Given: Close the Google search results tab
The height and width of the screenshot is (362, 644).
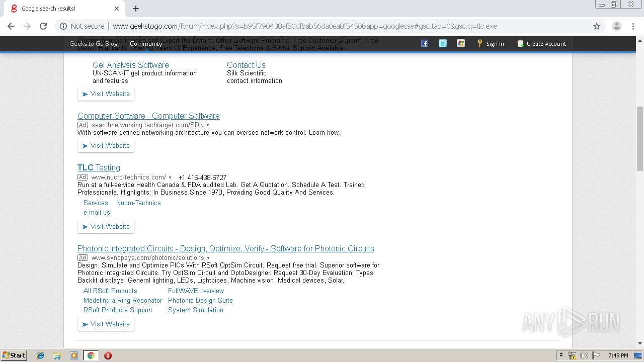Looking at the screenshot, I should 117,9.
